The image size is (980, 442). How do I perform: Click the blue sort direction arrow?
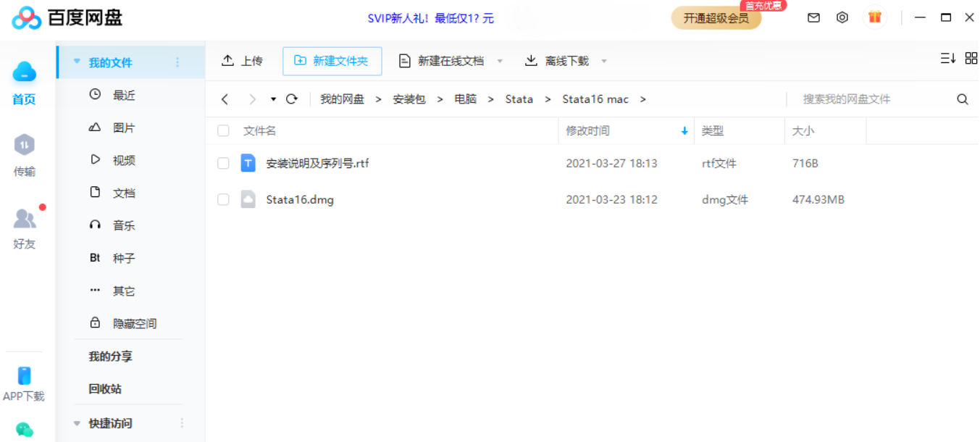(684, 131)
